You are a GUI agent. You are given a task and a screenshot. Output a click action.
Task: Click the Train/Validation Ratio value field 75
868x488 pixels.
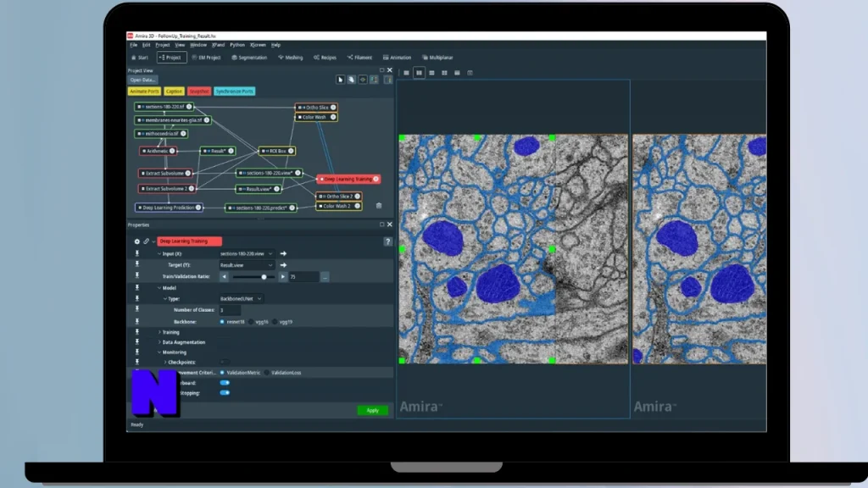point(303,277)
